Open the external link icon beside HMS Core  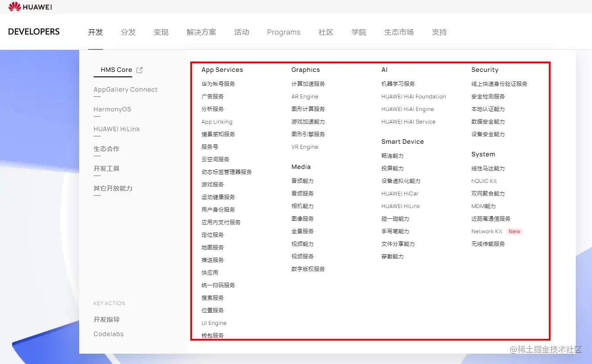pyautogui.click(x=139, y=70)
